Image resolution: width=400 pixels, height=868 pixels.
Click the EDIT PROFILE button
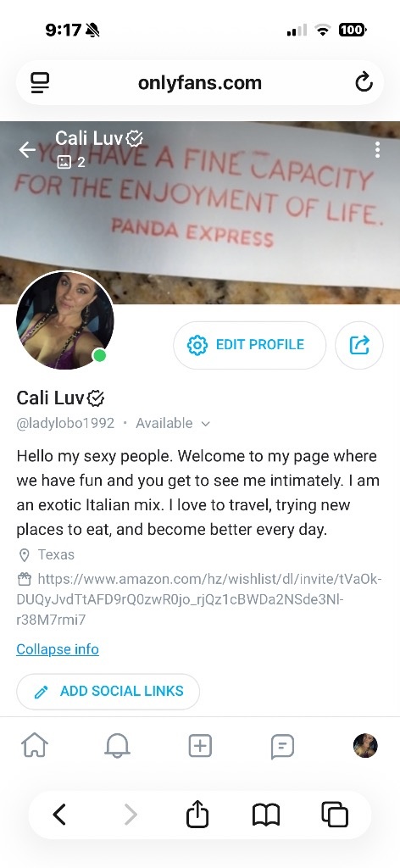coord(249,345)
